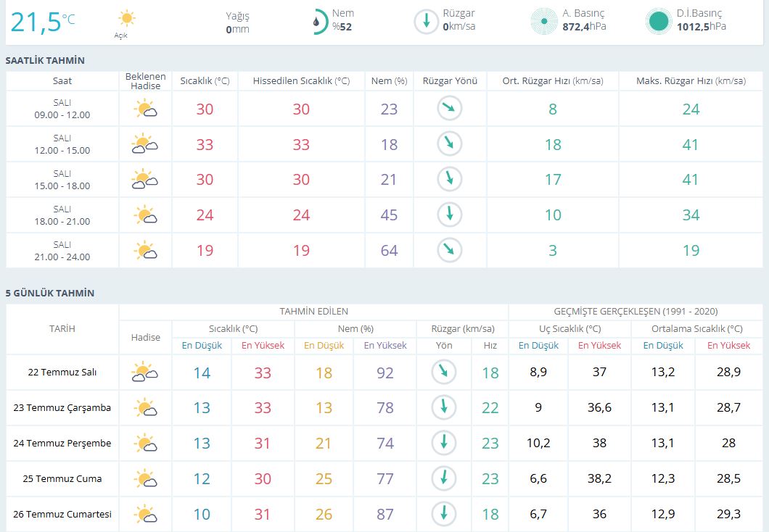769x532 pixels.
Task: Click the wind direction arrow for 23 Temmuz Çarşamba
Action: [x=443, y=407]
